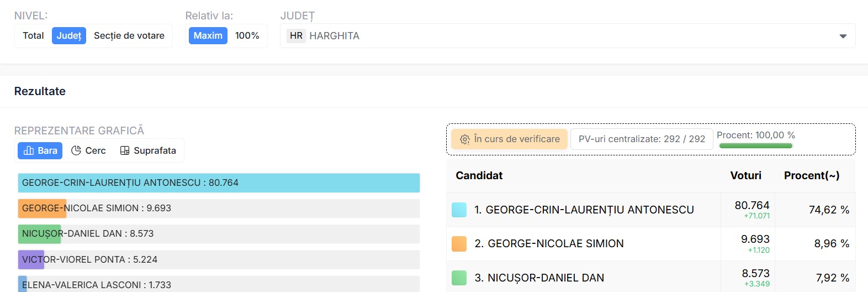
Task: Select the Total level option
Action: click(33, 35)
